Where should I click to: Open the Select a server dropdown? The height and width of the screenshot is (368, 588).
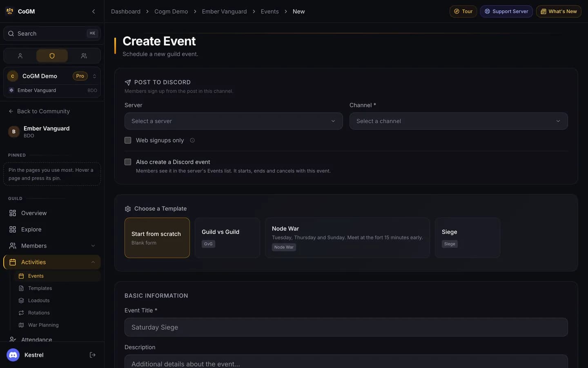click(x=234, y=121)
